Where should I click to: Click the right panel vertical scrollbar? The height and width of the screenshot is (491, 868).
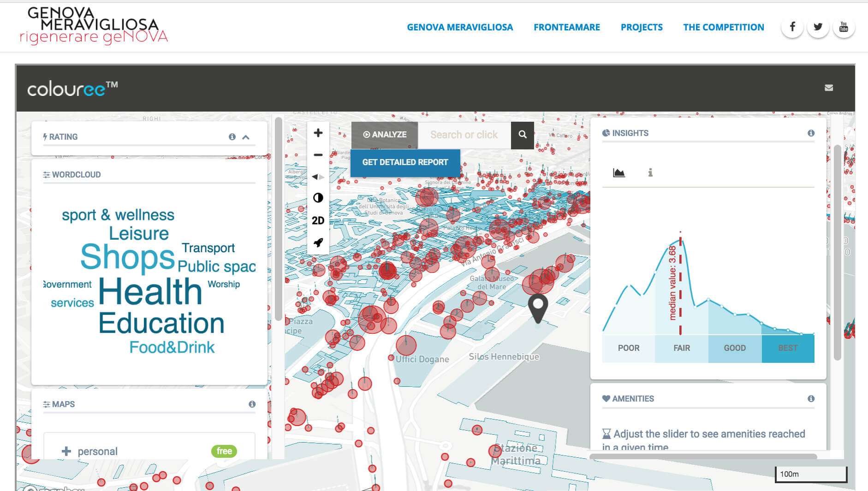[838, 253]
